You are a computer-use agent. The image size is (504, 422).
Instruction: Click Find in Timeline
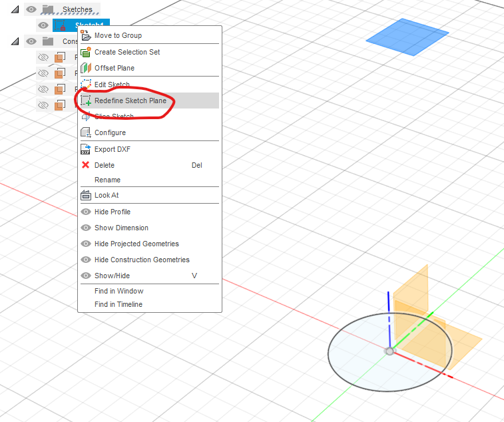119,304
